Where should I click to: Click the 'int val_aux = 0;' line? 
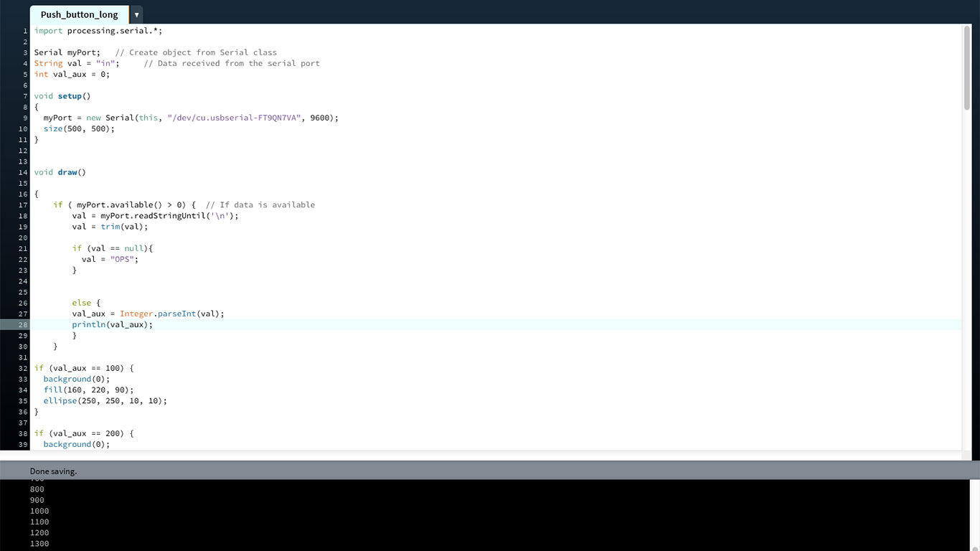[72, 74]
